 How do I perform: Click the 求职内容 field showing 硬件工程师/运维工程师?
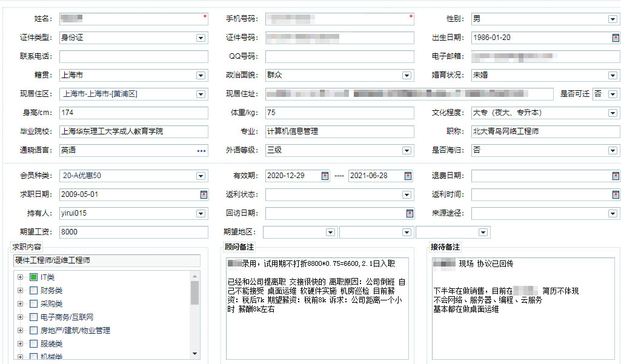click(107, 260)
